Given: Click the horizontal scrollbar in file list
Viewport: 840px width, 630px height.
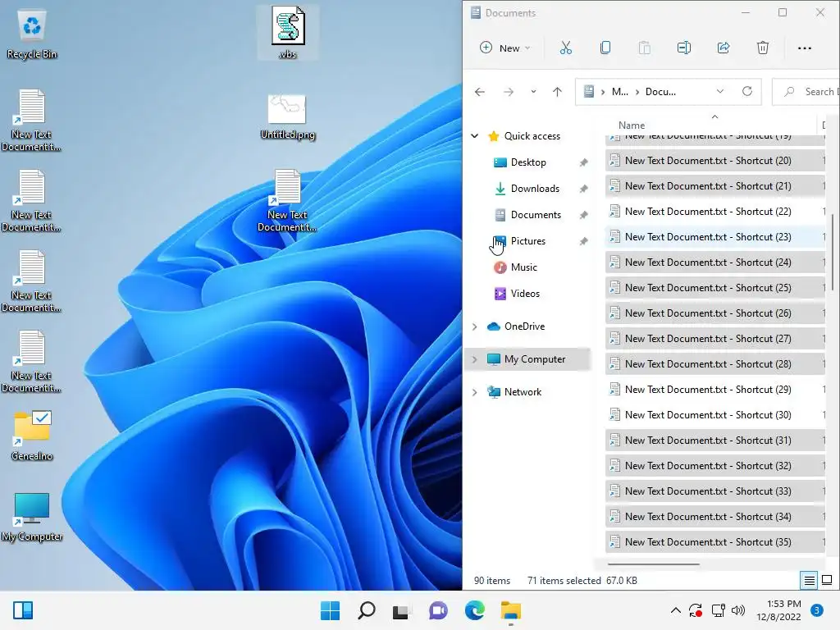Looking at the screenshot, I should click(x=654, y=564).
